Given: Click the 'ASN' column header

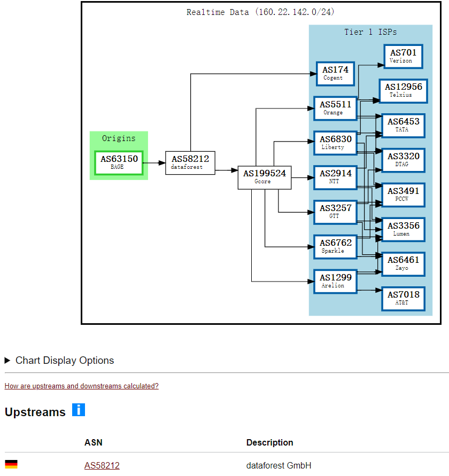Looking at the screenshot, I should coord(93,442).
